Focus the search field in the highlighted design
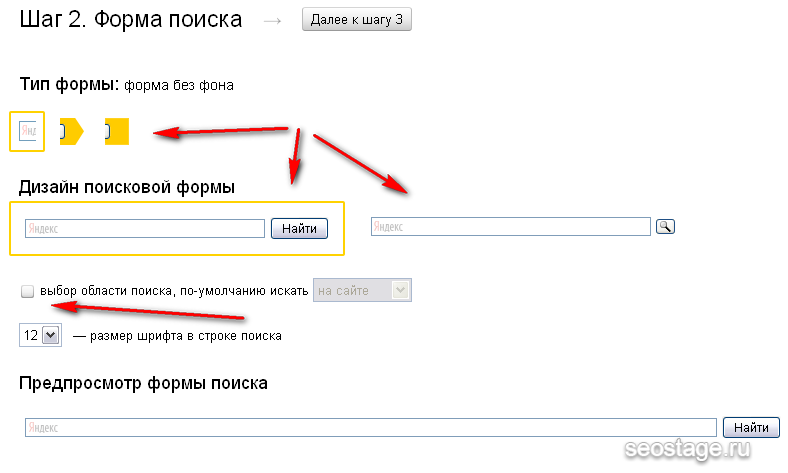The width and height of the screenshot is (788, 473). (x=144, y=229)
